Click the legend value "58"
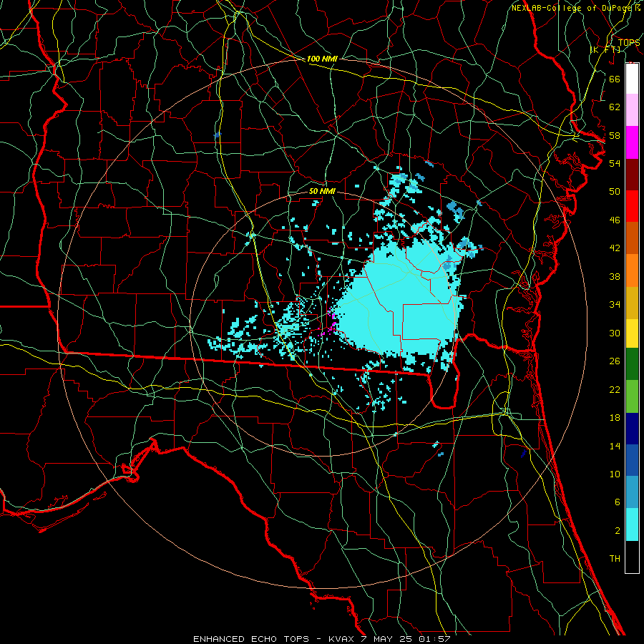Viewport: 644px width, 644px height. [615, 135]
